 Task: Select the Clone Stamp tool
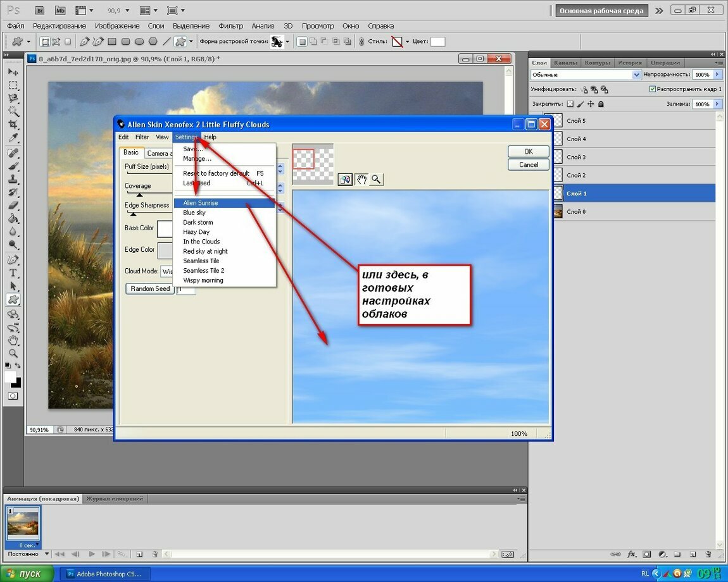[13, 179]
